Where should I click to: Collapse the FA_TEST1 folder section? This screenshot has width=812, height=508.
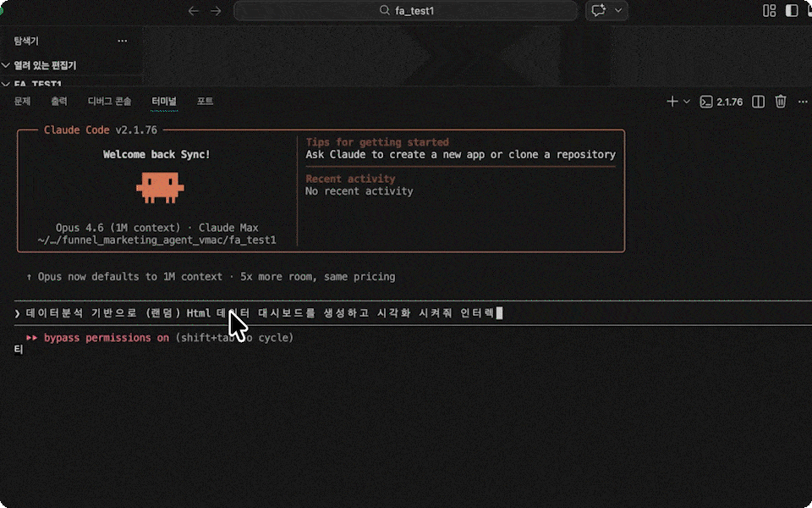34,83
